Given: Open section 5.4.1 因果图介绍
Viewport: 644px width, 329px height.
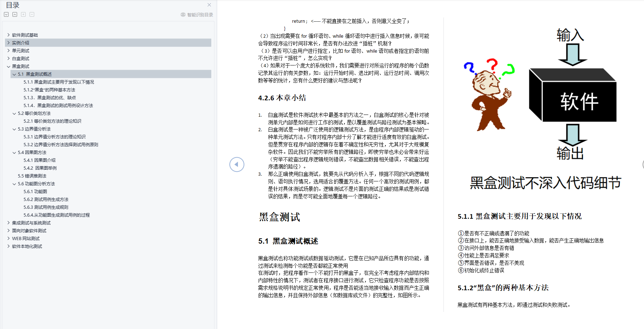Looking at the screenshot, I should 40,160.
